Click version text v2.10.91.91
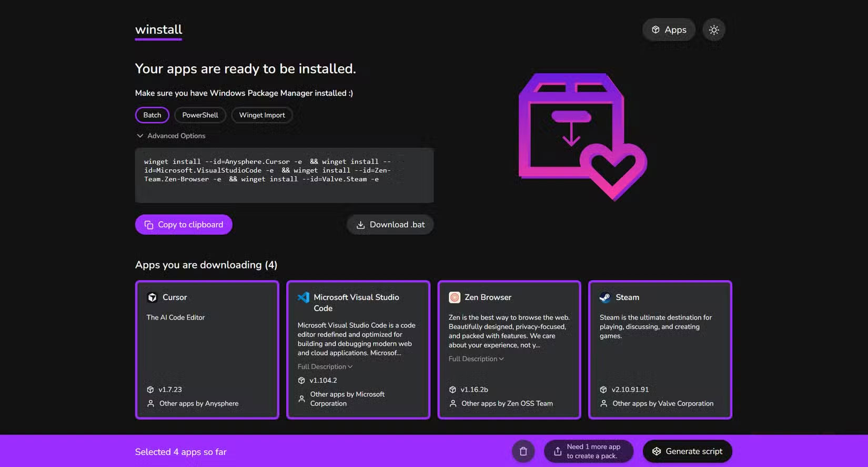Viewport: 868px width, 467px height. click(x=630, y=390)
